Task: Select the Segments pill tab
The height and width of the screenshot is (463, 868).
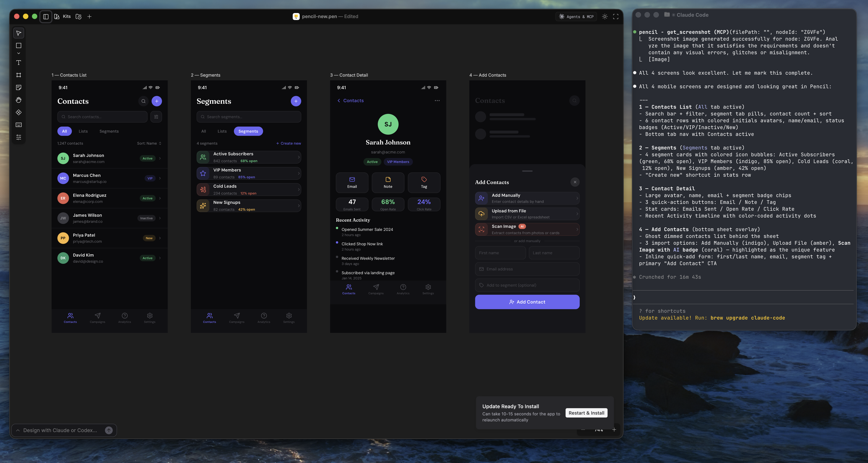Action: click(248, 131)
